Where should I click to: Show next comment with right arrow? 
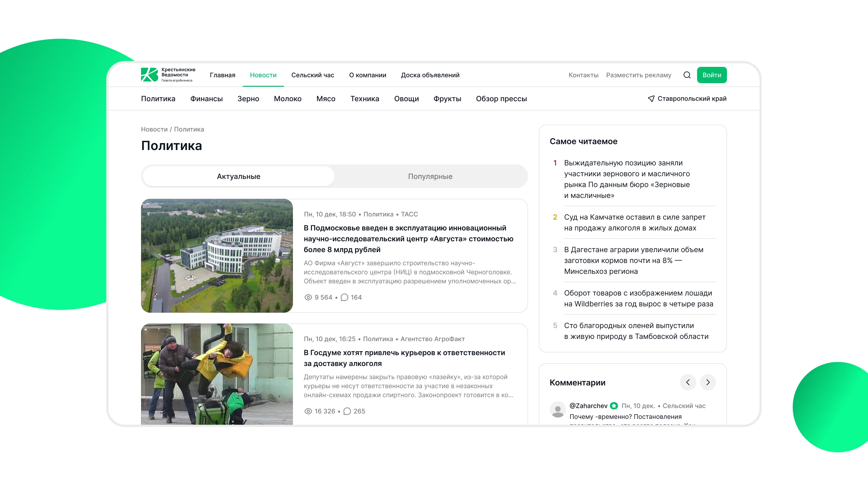point(708,382)
